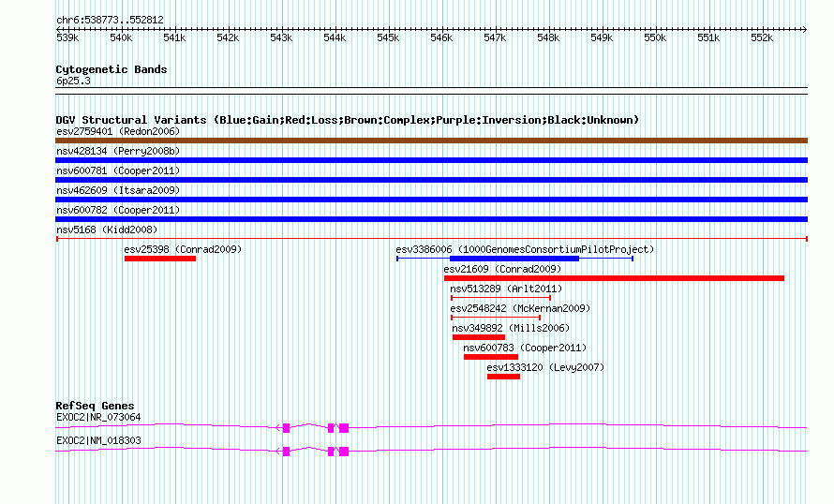Viewport: 834px width, 504px height.
Task: Click the nsv600783 red loss bar
Action: (491, 357)
